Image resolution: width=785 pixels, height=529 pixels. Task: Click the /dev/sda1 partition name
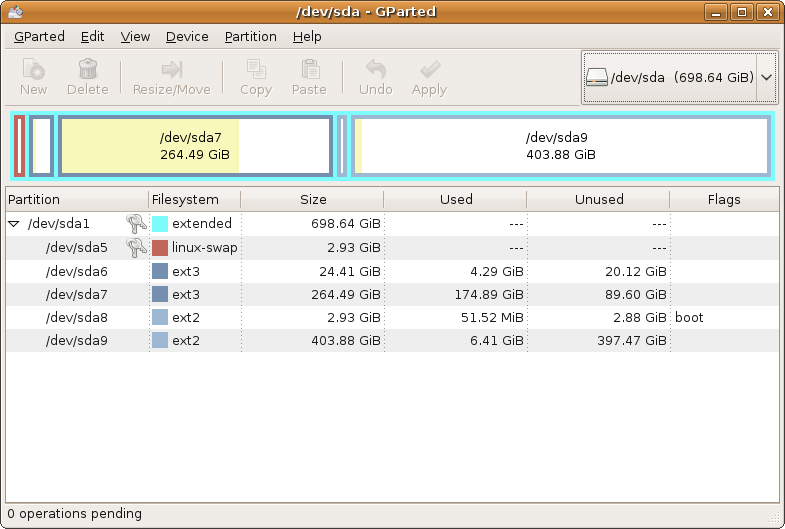(59, 224)
